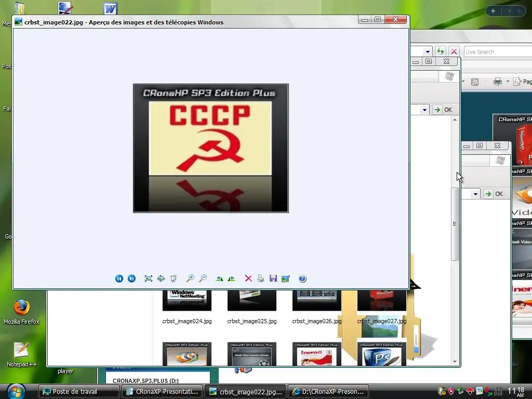The image size is (532, 399).
Task: Click file name crbst_image027.jpg
Action: (x=382, y=321)
